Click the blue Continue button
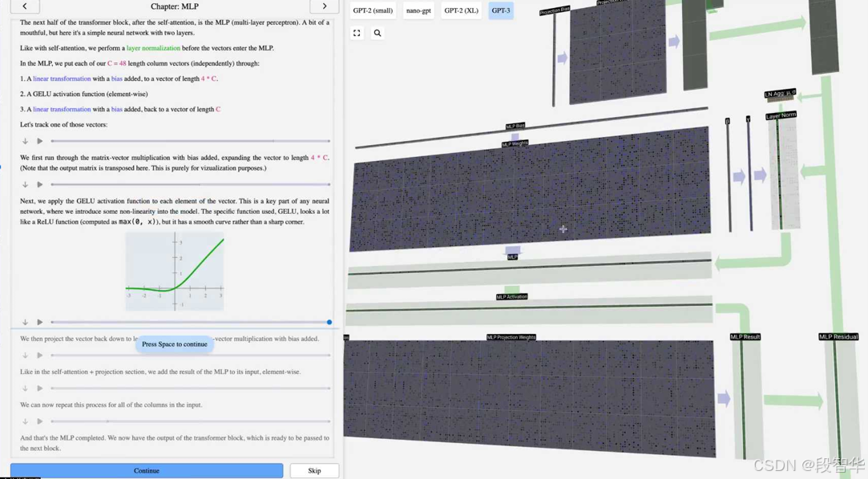Screen dimensions: 868x479 tap(147, 471)
